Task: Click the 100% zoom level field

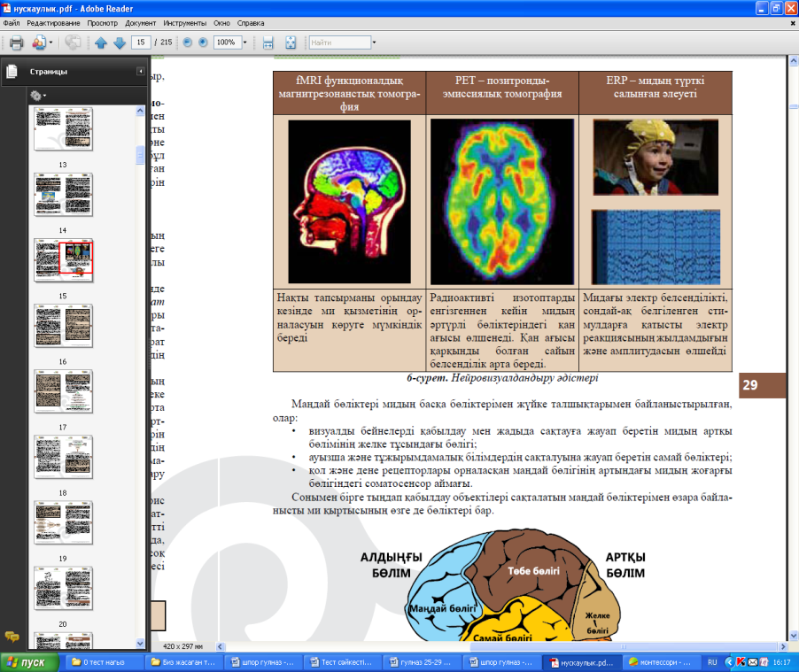Action: [227, 42]
